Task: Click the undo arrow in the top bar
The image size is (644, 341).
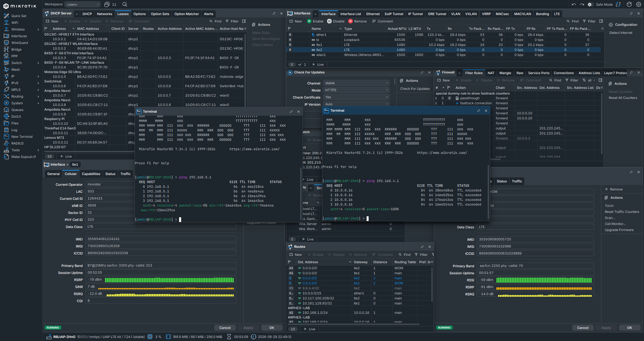Action: [x=574, y=4]
